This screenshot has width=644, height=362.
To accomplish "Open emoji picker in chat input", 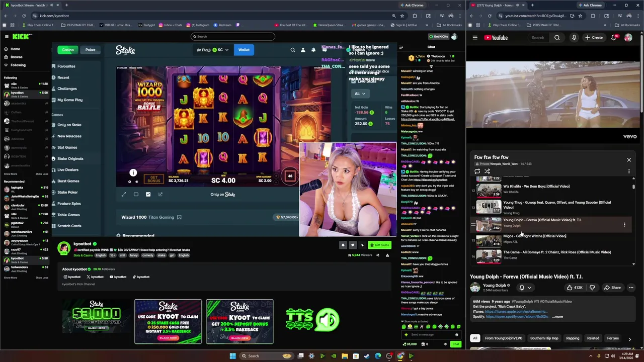I will click(x=457, y=335).
